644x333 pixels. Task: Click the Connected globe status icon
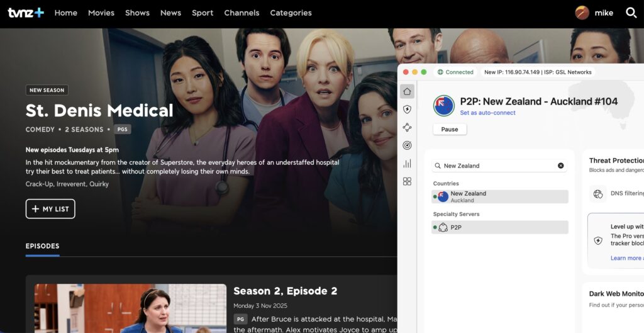tap(440, 72)
